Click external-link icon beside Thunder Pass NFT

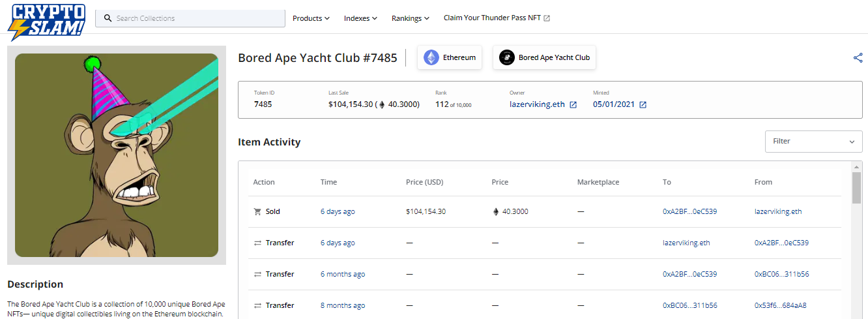pos(547,18)
